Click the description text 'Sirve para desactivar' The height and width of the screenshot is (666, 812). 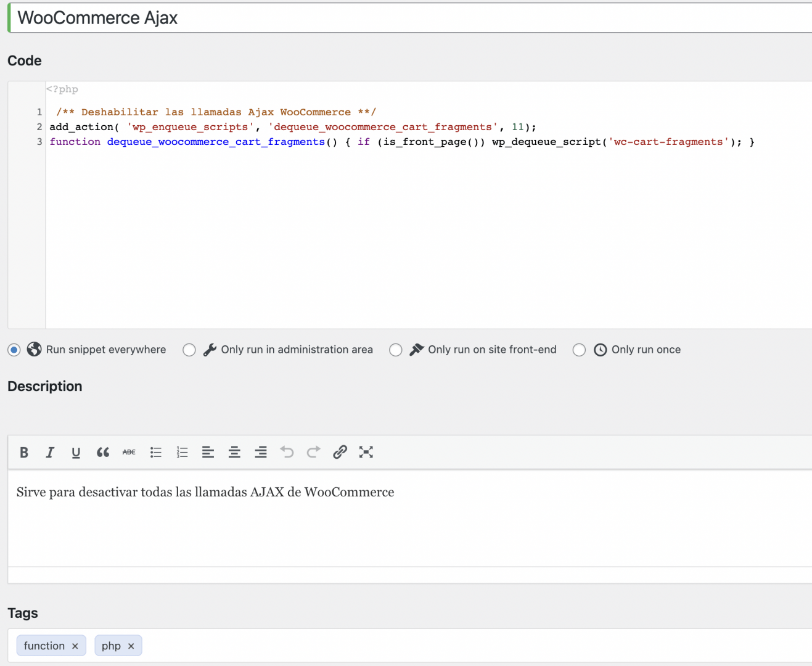coord(77,492)
